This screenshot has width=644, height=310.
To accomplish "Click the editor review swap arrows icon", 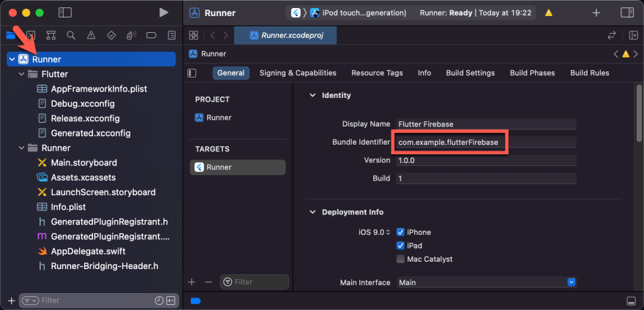I will click(x=612, y=35).
